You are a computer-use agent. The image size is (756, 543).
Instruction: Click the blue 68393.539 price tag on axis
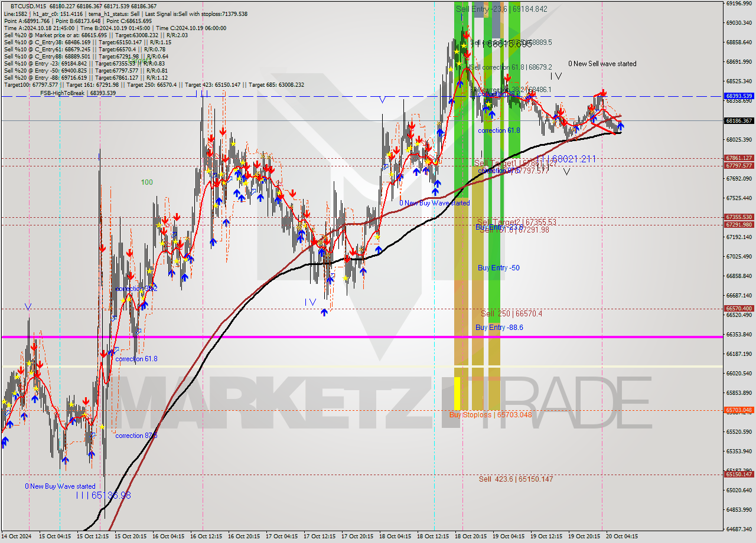(x=738, y=96)
